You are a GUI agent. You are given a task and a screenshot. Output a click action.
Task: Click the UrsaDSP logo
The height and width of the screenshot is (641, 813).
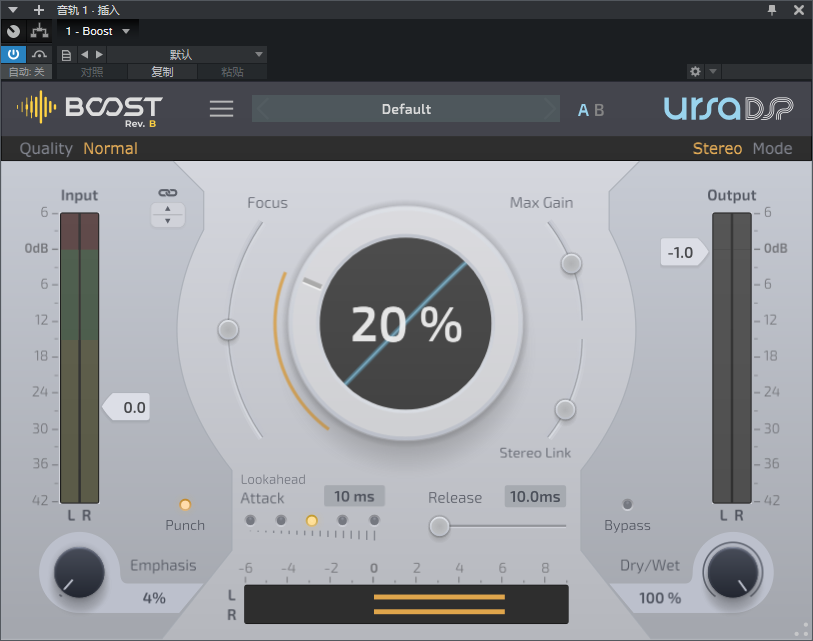coord(728,108)
